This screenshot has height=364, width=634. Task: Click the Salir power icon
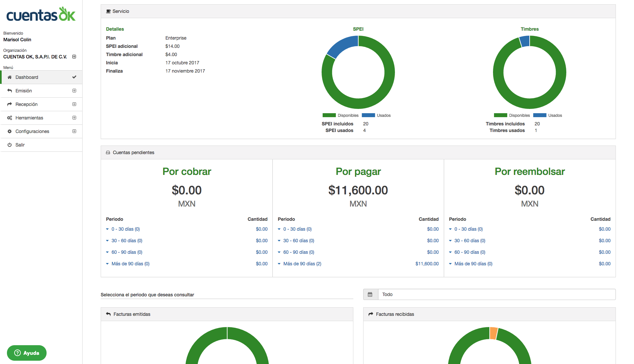pos(10,145)
